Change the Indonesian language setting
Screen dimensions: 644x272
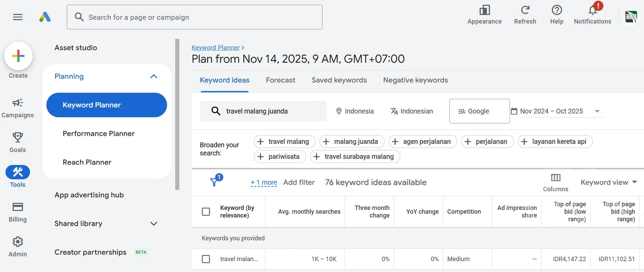point(412,111)
